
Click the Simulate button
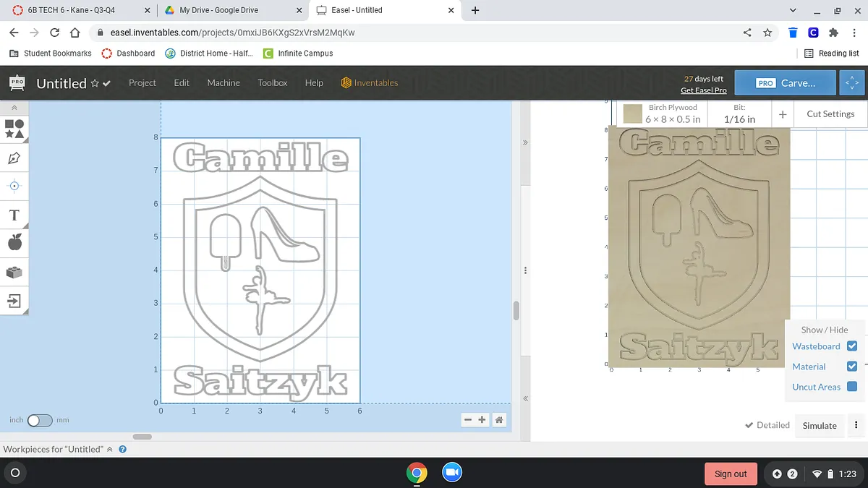pos(820,426)
